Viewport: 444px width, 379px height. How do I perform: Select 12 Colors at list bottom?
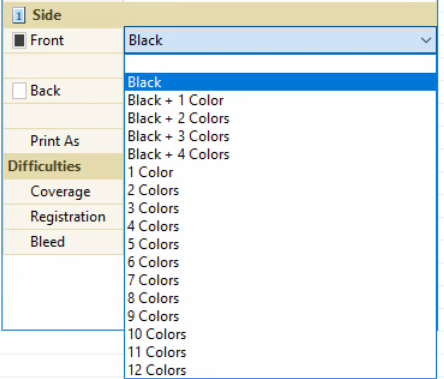pos(280,370)
